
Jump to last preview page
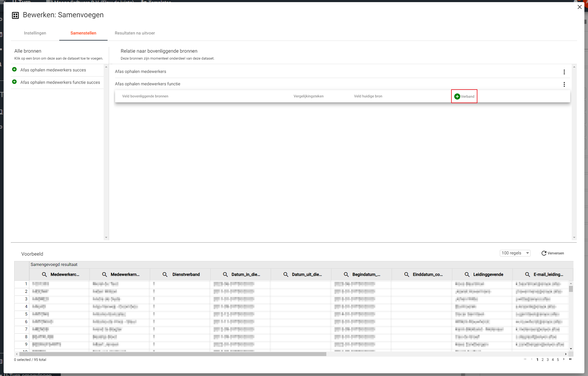coord(570,359)
